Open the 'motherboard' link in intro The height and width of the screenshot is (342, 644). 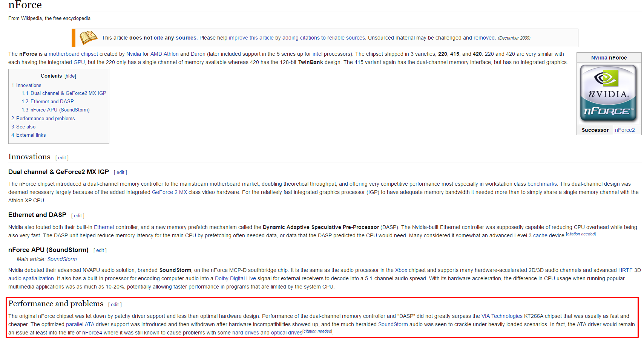pos(64,54)
